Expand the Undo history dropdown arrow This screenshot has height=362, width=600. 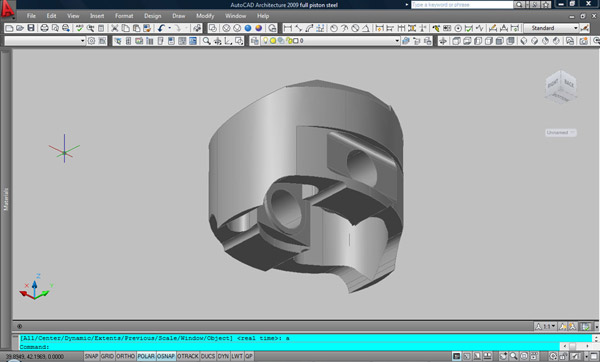(170, 28)
